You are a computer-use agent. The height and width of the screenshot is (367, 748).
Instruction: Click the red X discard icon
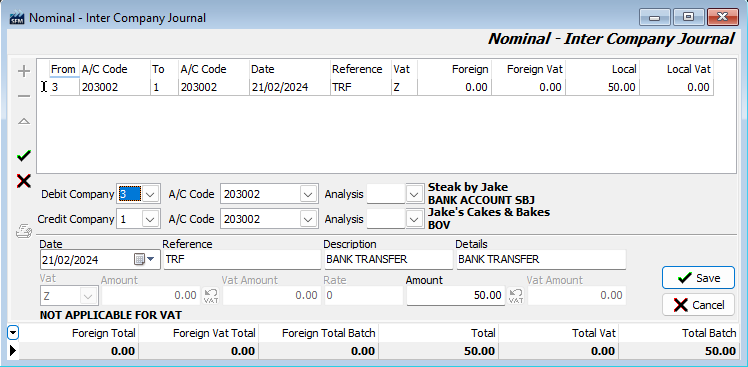click(23, 181)
